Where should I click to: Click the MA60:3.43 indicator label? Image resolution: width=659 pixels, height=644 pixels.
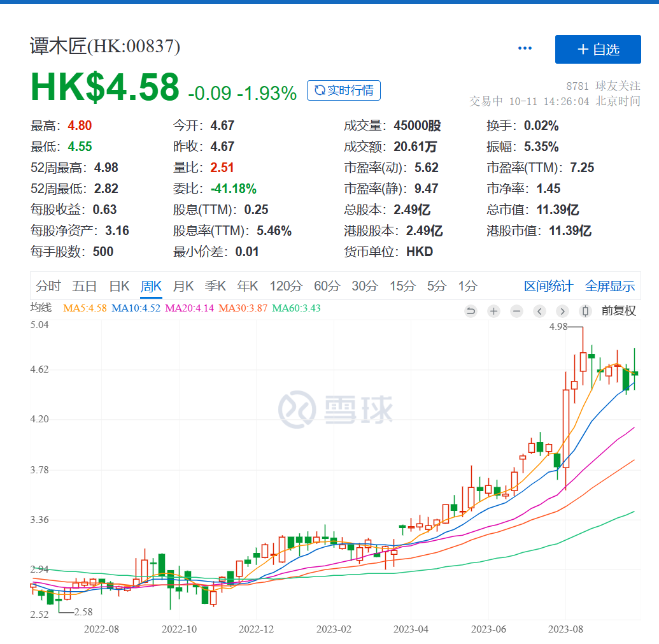coord(296,308)
